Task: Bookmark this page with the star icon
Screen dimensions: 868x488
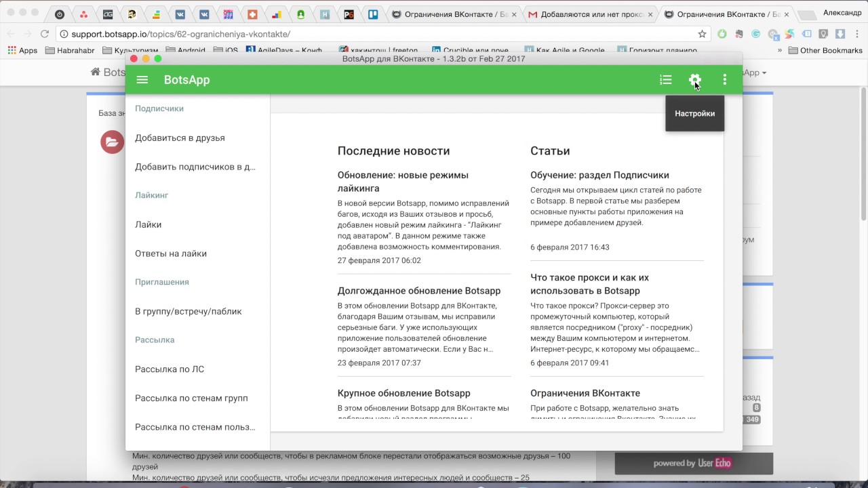Action: pyautogui.click(x=702, y=34)
